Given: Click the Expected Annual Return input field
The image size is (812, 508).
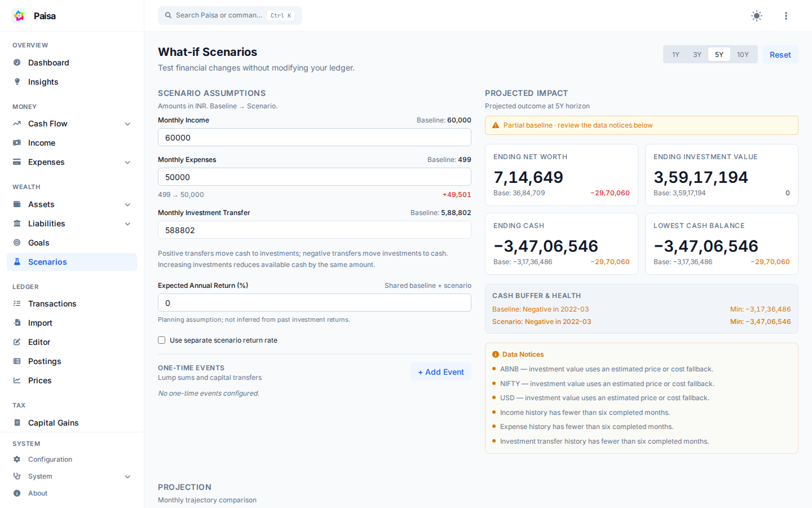Looking at the screenshot, I should tap(315, 303).
